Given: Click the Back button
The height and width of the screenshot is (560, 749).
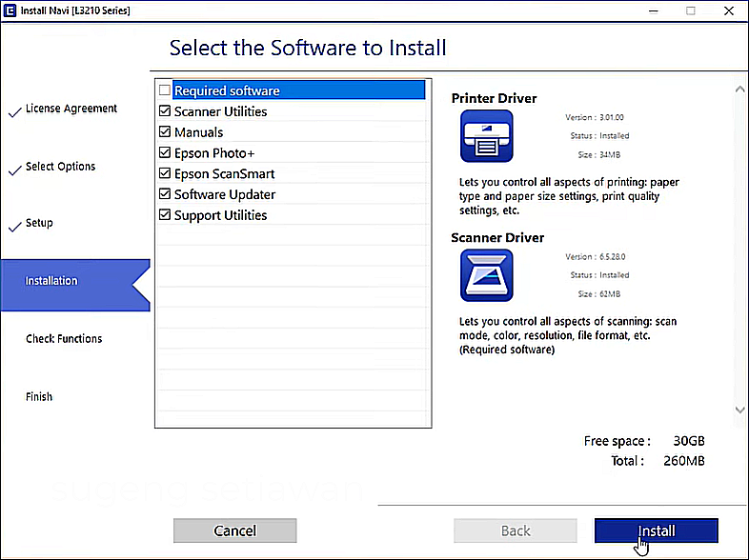Looking at the screenshot, I should pos(516,530).
